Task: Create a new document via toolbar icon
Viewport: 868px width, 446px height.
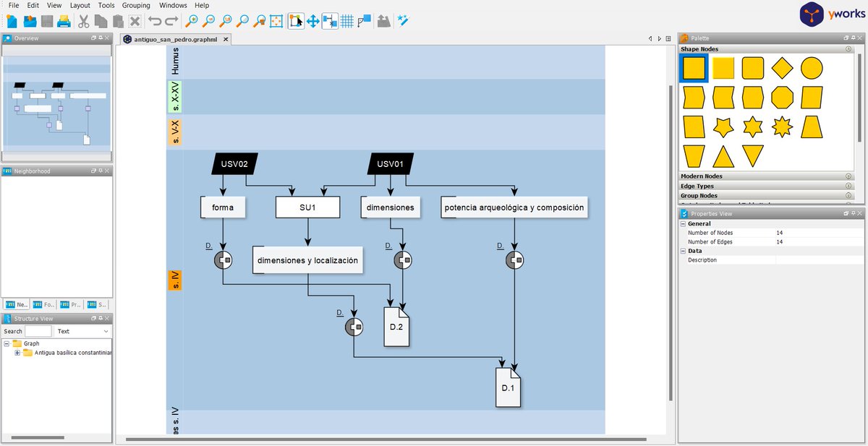Action: pyautogui.click(x=12, y=21)
